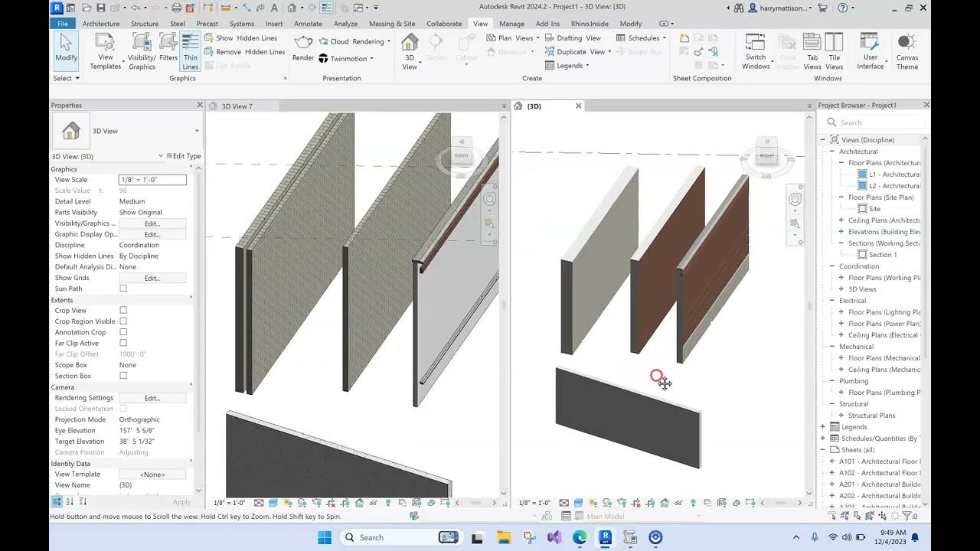Open a new 3D View from the Create panel

coord(409,48)
